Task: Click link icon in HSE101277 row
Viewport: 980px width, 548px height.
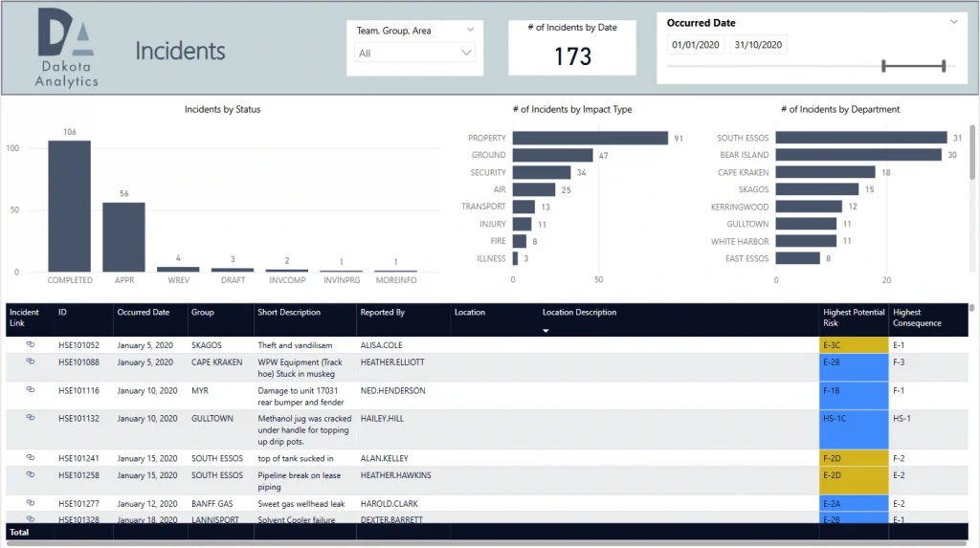Action: tap(30, 503)
